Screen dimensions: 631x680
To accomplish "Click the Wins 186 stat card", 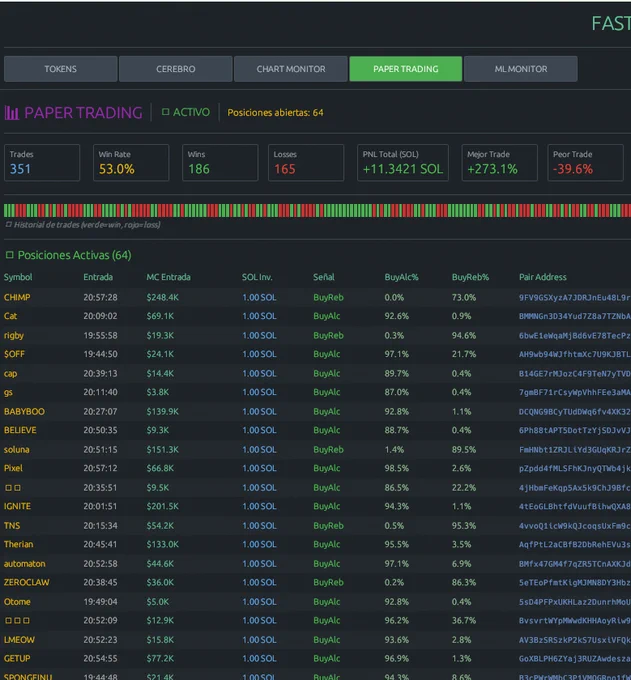I will pyautogui.click(x=220, y=163).
